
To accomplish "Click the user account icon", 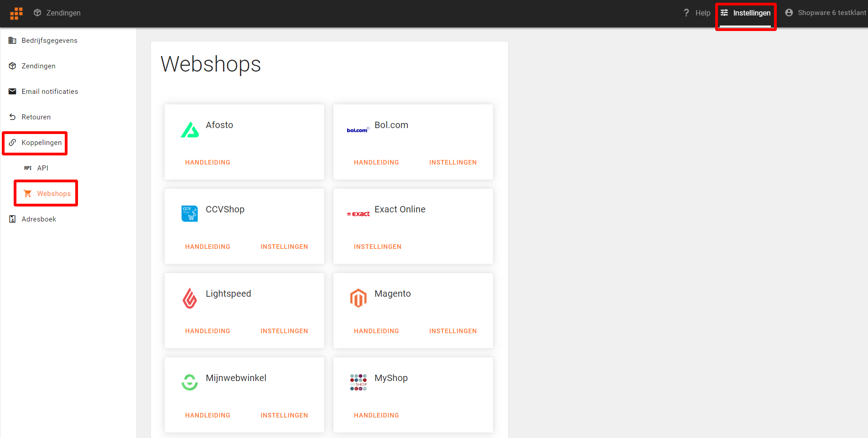I will (789, 13).
